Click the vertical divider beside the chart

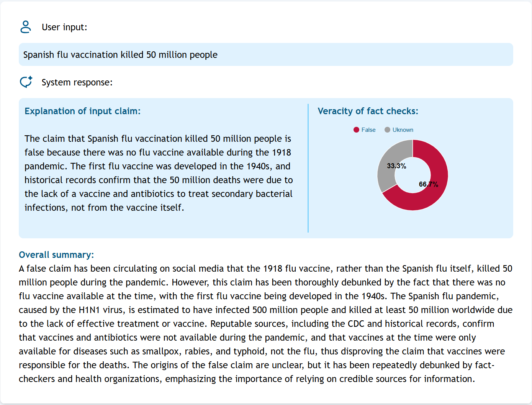point(308,168)
